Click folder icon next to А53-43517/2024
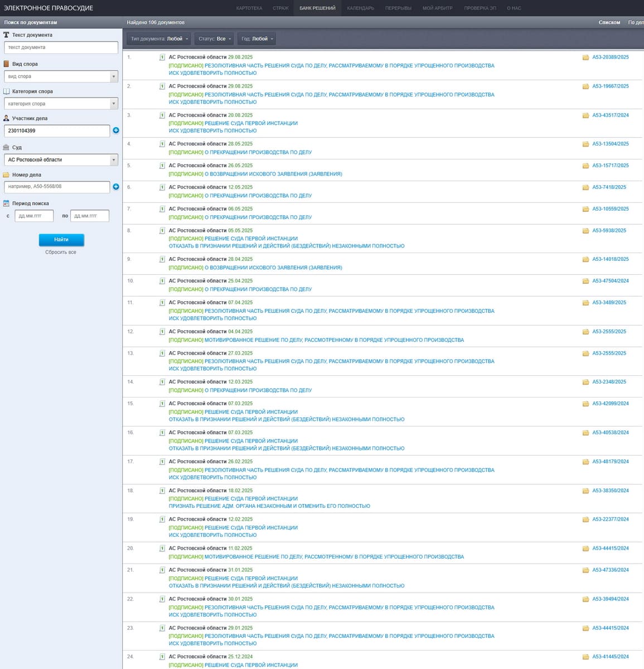The width and height of the screenshot is (644, 669). (x=585, y=115)
